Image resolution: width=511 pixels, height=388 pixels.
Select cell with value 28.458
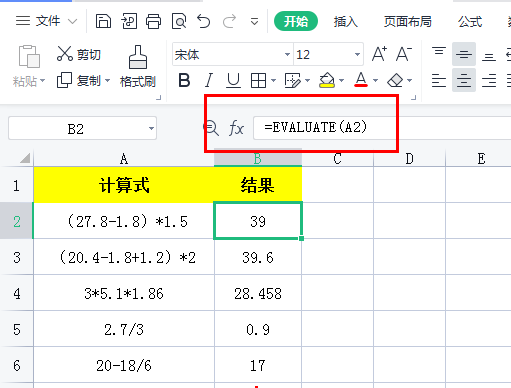point(258,293)
